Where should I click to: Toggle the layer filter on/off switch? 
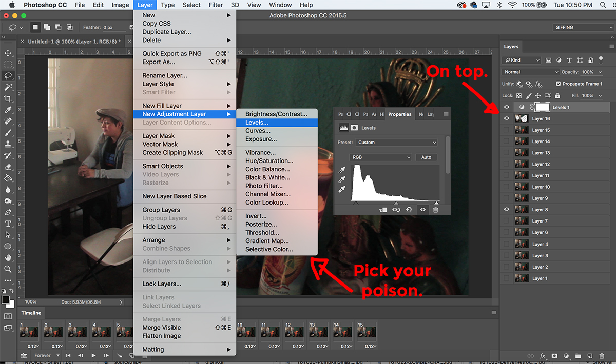601,59
